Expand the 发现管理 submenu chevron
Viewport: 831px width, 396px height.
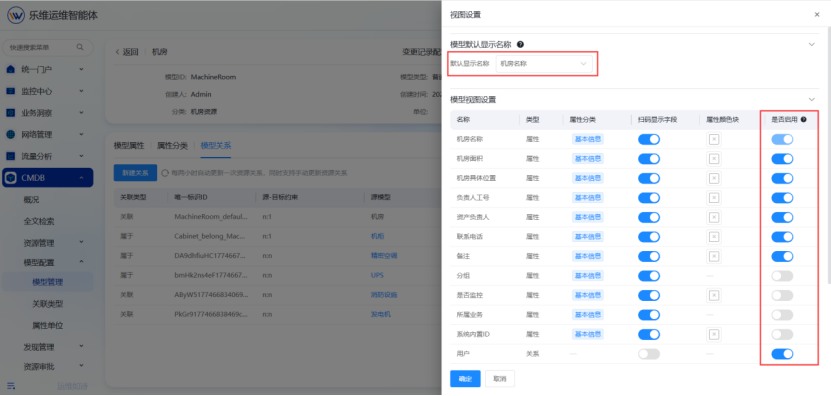[x=82, y=346]
